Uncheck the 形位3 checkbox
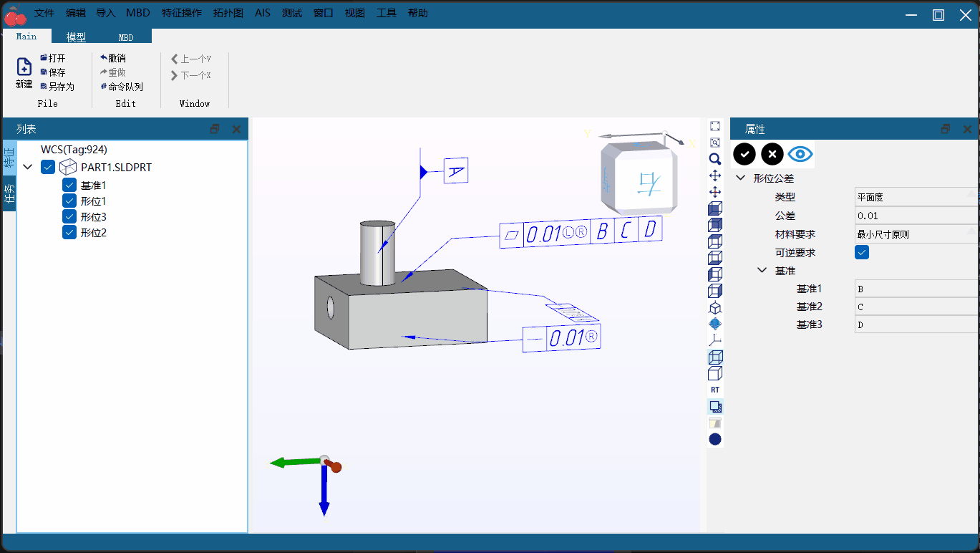The width and height of the screenshot is (980, 553). pyautogui.click(x=69, y=216)
